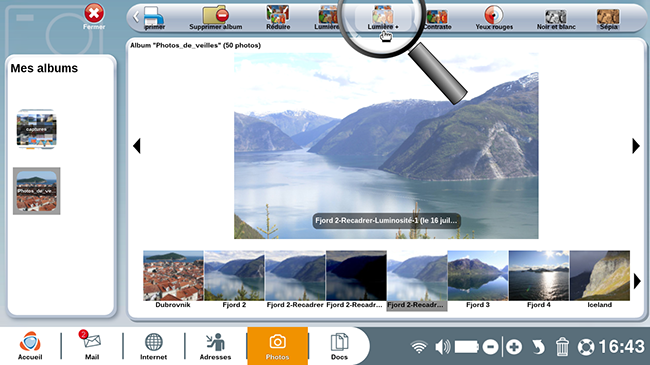The image size is (650, 365).
Task: Open the Photos_de_veilles album
Action: pos(36,191)
